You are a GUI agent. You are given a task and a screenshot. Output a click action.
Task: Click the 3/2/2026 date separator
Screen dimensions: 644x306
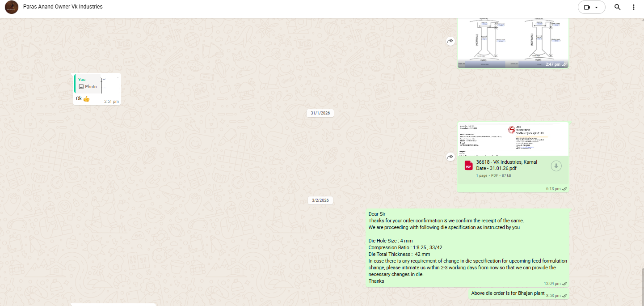(x=320, y=200)
